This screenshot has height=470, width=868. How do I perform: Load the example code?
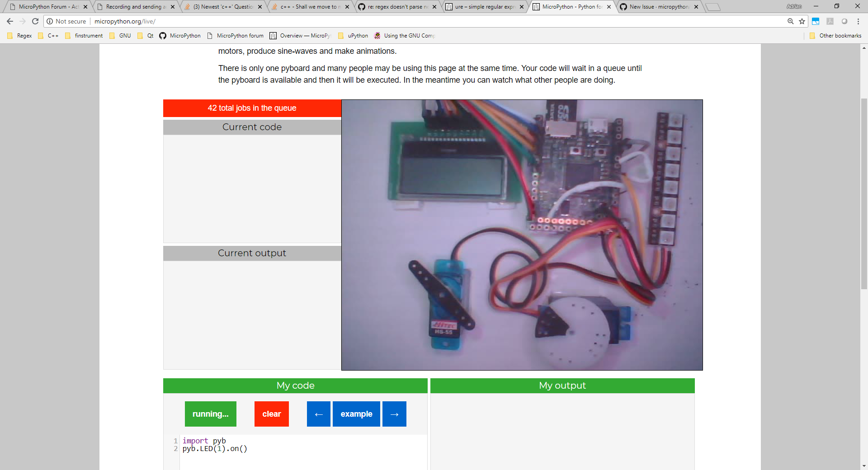tap(356, 414)
